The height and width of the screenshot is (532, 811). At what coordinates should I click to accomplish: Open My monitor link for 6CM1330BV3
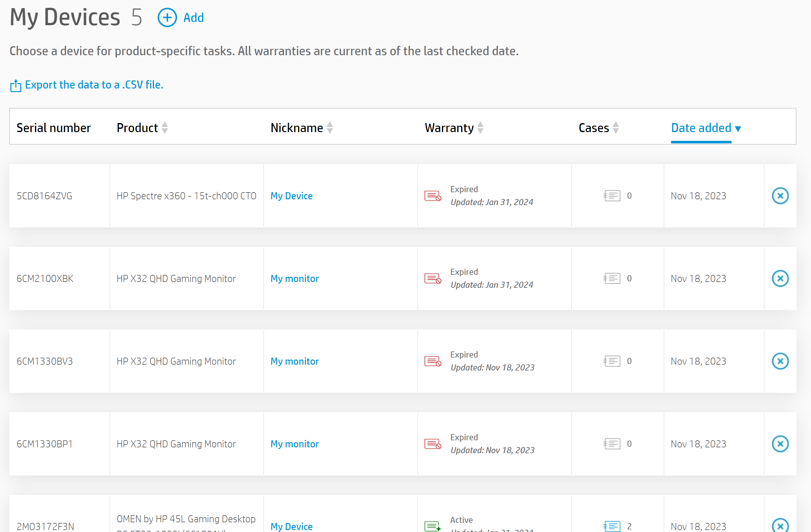[x=295, y=361]
